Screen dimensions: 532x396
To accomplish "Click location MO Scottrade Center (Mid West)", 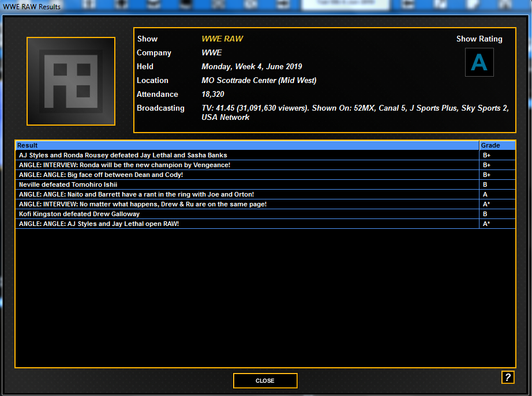I will tap(259, 80).
